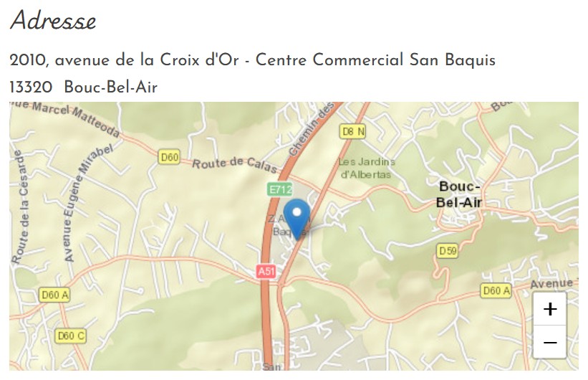Click the D60 C road badge
This screenshot has height=380, width=588.
click(70, 336)
